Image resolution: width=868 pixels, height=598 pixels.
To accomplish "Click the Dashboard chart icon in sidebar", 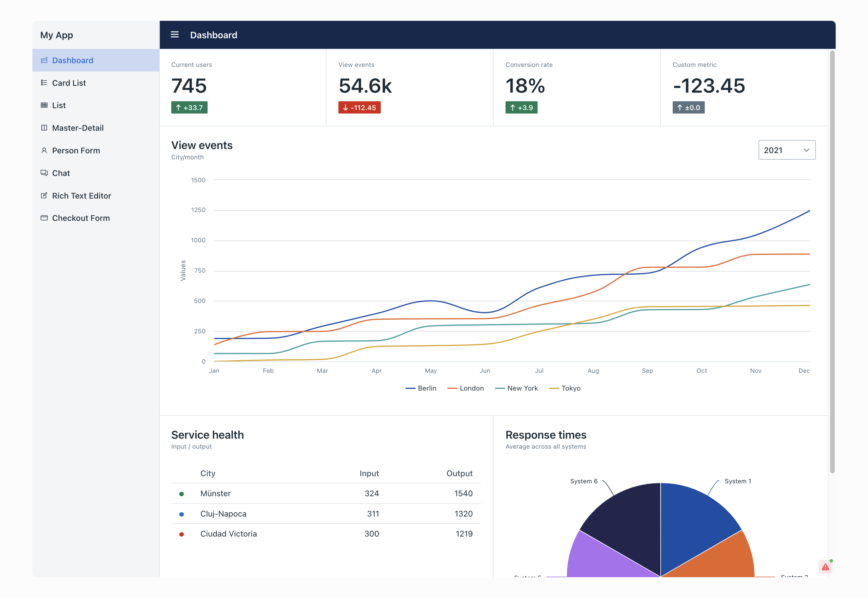I will [x=44, y=60].
